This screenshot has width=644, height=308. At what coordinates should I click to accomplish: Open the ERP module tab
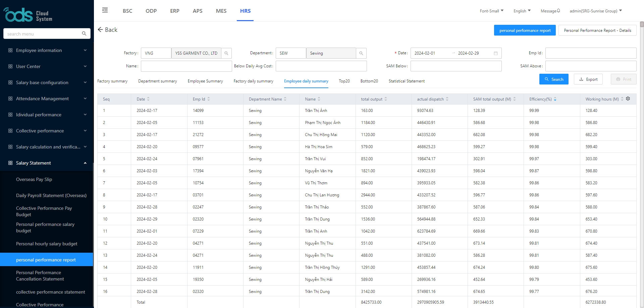click(x=174, y=11)
